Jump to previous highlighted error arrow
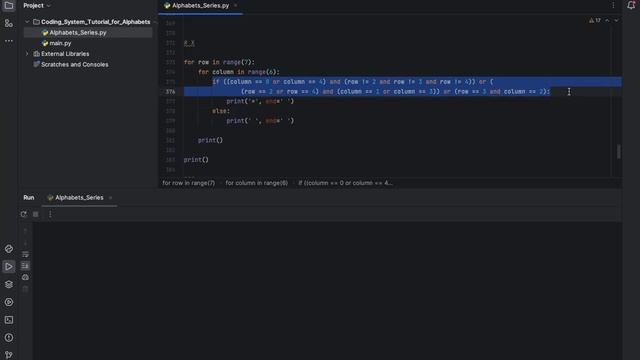Image resolution: width=640 pixels, height=360 pixels. (x=607, y=20)
